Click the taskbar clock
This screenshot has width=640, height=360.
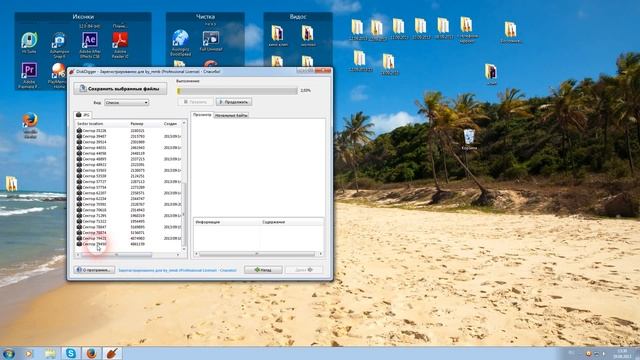pos(622,353)
